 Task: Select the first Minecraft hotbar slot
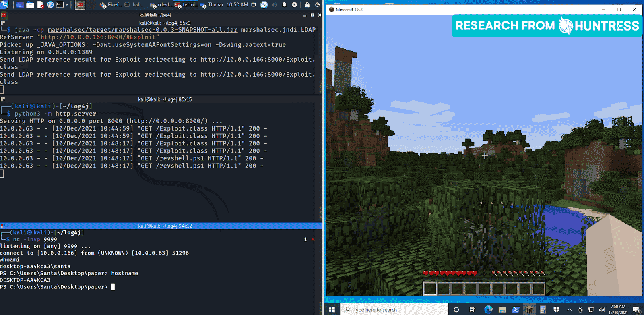[430, 288]
